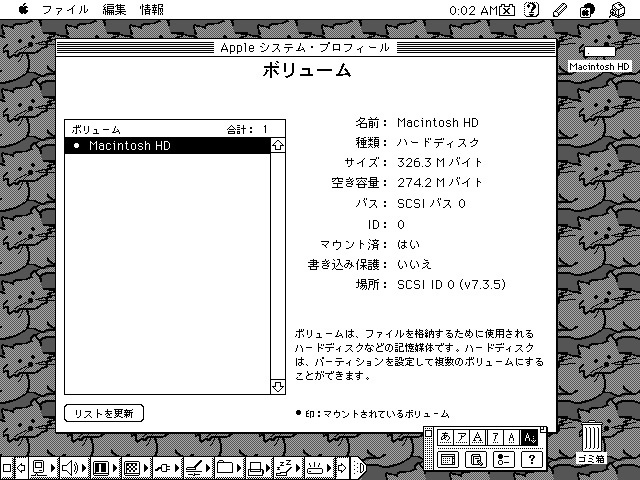This screenshot has height=480, width=640.
Task: Expand the sleep module arrow
Action: (x=299, y=468)
